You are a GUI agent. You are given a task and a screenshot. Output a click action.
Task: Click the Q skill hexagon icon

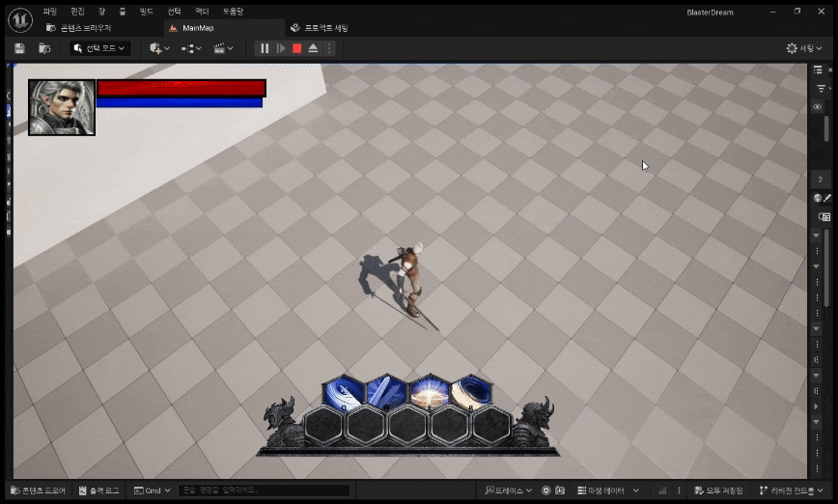(x=344, y=393)
